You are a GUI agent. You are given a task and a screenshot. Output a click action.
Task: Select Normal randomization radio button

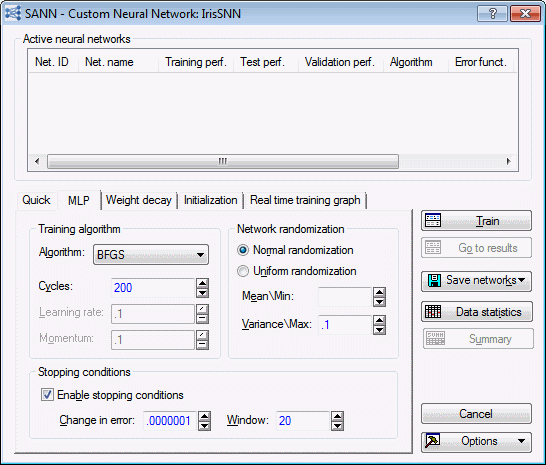click(243, 250)
